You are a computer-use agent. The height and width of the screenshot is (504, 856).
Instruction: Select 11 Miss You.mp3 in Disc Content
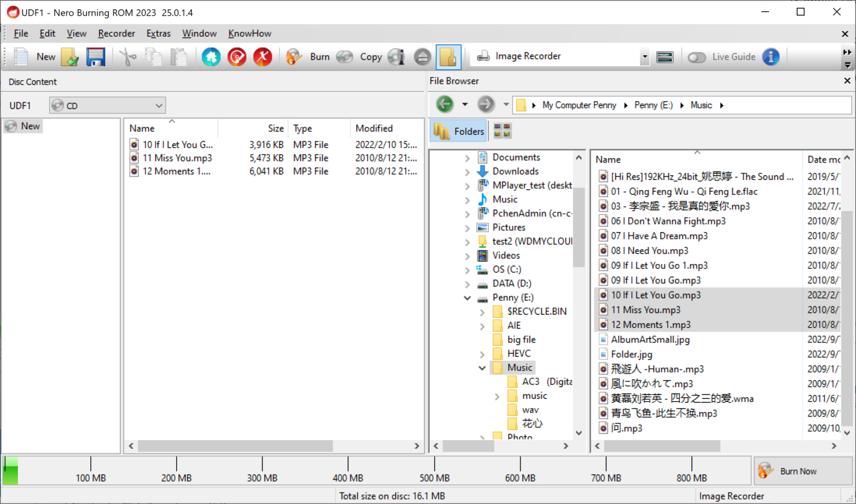coord(177,158)
